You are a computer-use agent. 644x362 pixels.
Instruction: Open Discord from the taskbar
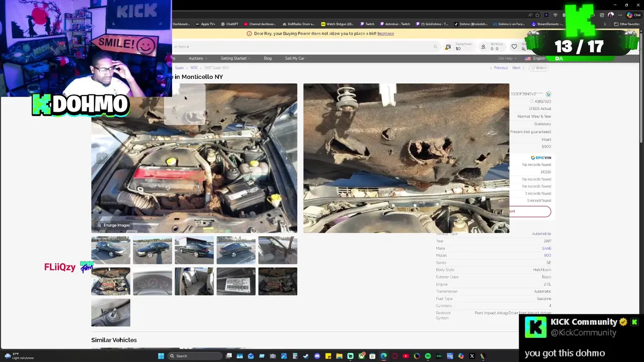point(317,356)
